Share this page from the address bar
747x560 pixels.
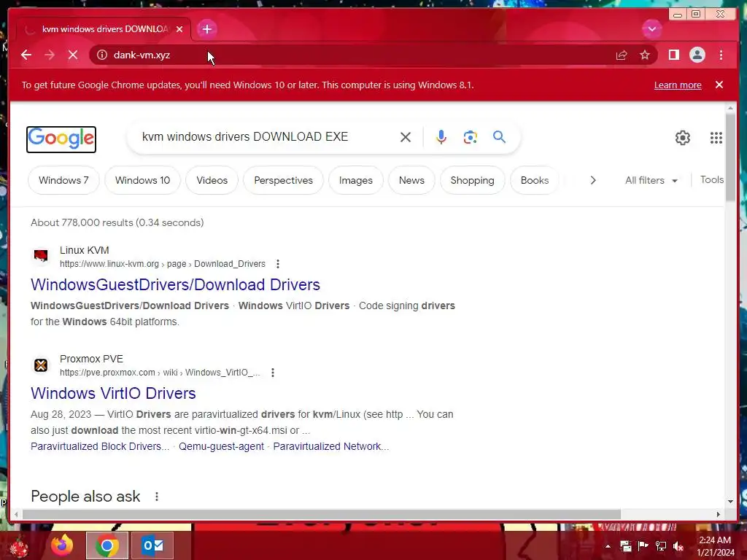tap(622, 55)
